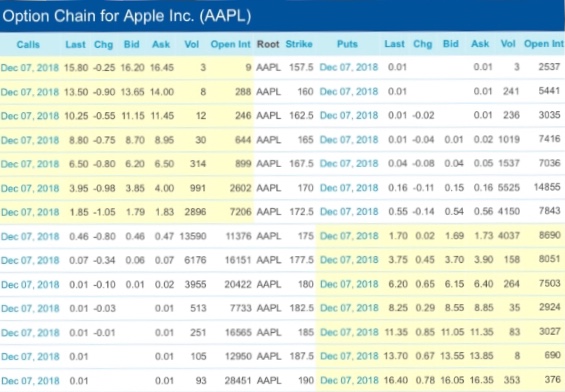Open the 190 strike call Dec 07, 2018 link
Image resolution: width=565 pixels, height=392 pixels.
pyautogui.click(x=30, y=381)
